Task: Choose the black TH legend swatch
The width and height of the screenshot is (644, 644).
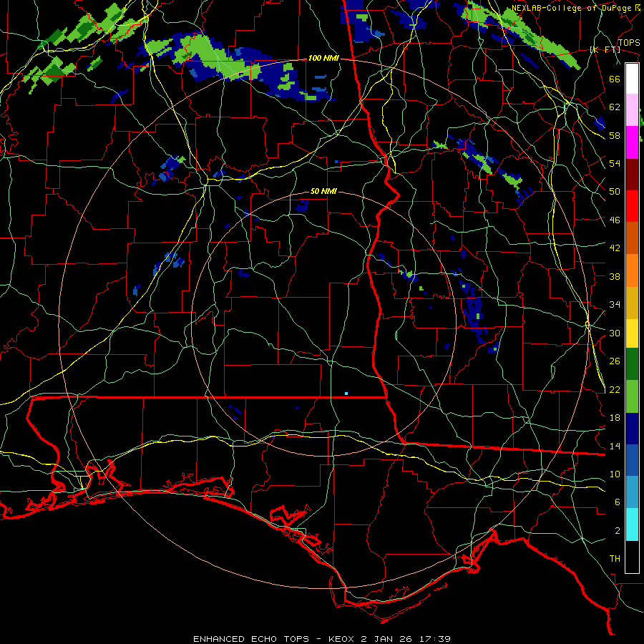Action: click(x=632, y=557)
